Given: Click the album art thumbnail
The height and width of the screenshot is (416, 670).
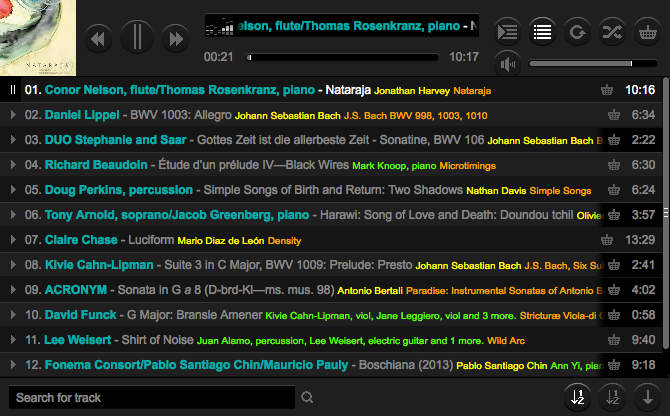Looking at the screenshot, I should click(38, 38).
